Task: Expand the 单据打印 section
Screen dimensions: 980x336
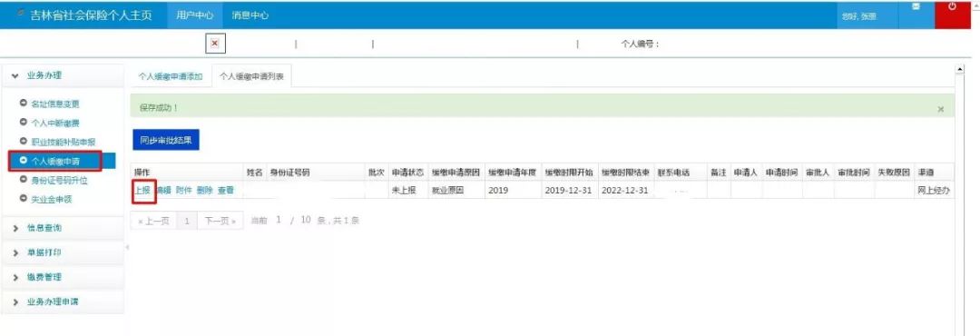Action: coord(63,252)
